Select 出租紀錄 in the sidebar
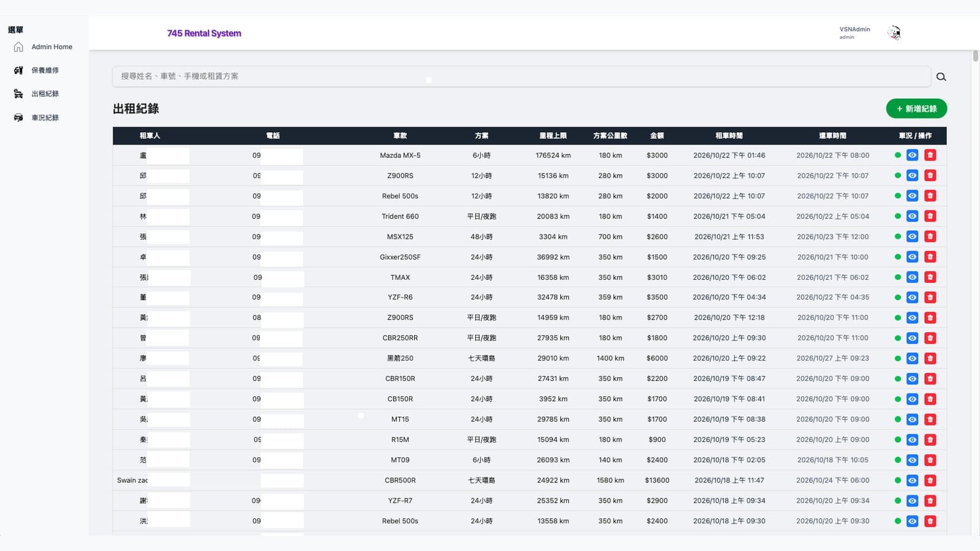The height and width of the screenshot is (551, 980). click(x=45, y=94)
